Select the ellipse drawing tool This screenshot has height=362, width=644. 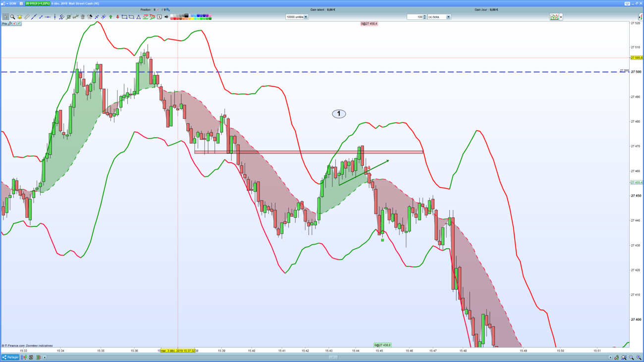click(131, 17)
